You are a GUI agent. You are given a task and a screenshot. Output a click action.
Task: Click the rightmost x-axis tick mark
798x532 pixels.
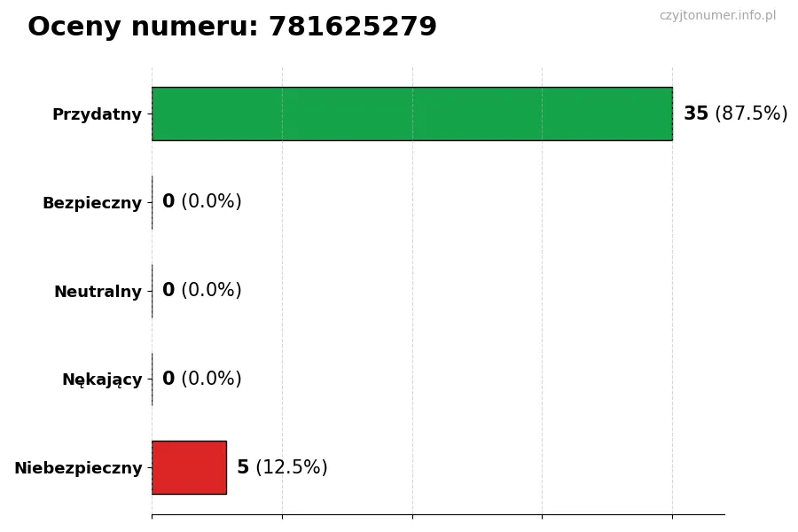672,514
